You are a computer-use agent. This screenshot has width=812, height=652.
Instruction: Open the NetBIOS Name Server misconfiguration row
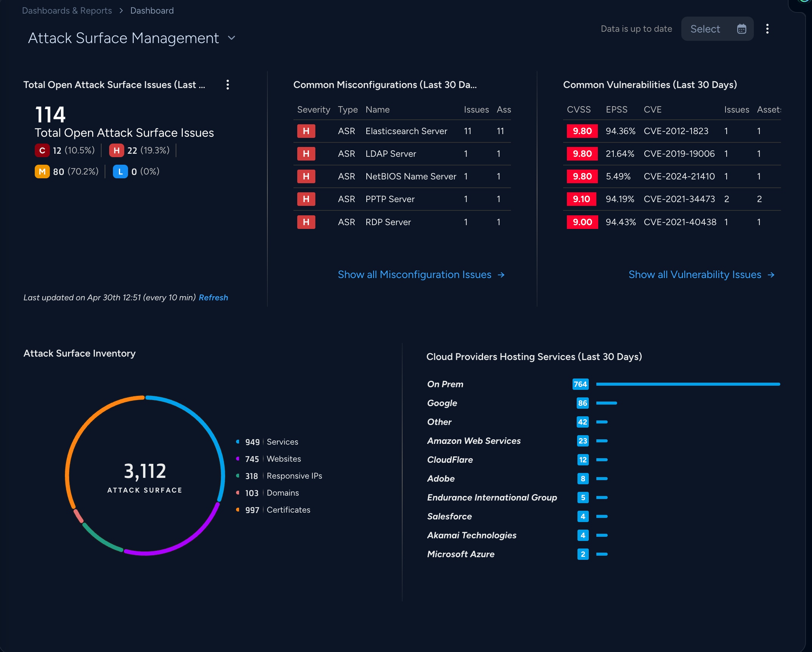[x=402, y=176]
